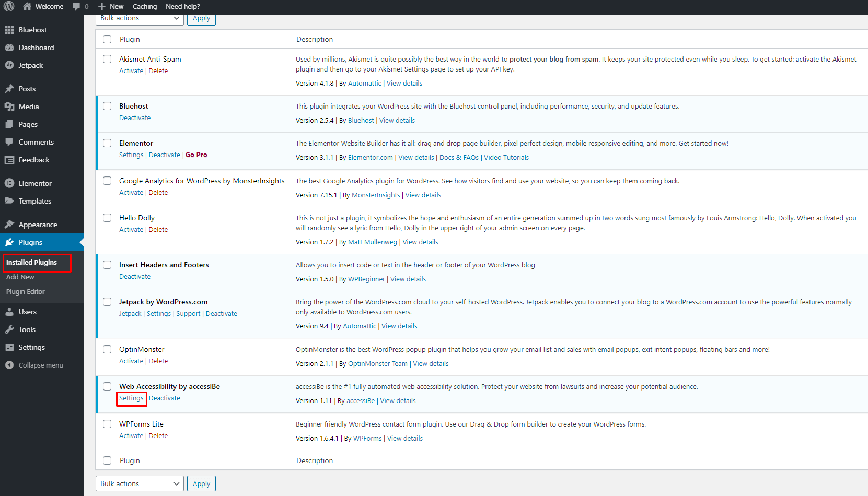Screen dimensions: 868x496
Task: Open the bottom Bulk actions dropdown
Action: tap(139, 483)
